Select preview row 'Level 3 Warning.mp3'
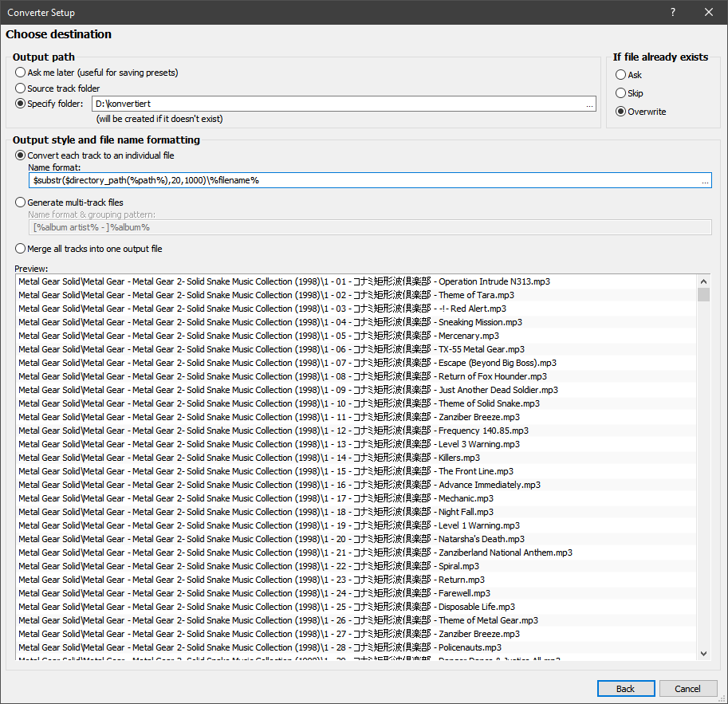Viewport: 728px width, 704px height. tap(356, 444)
